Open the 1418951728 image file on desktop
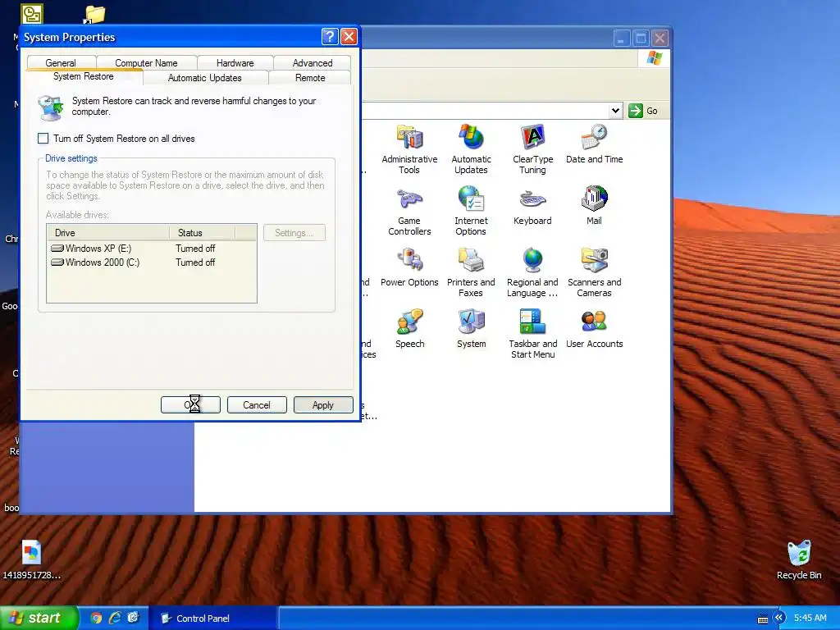This screenshot has height=630, width=840. (x=31, y=559)
